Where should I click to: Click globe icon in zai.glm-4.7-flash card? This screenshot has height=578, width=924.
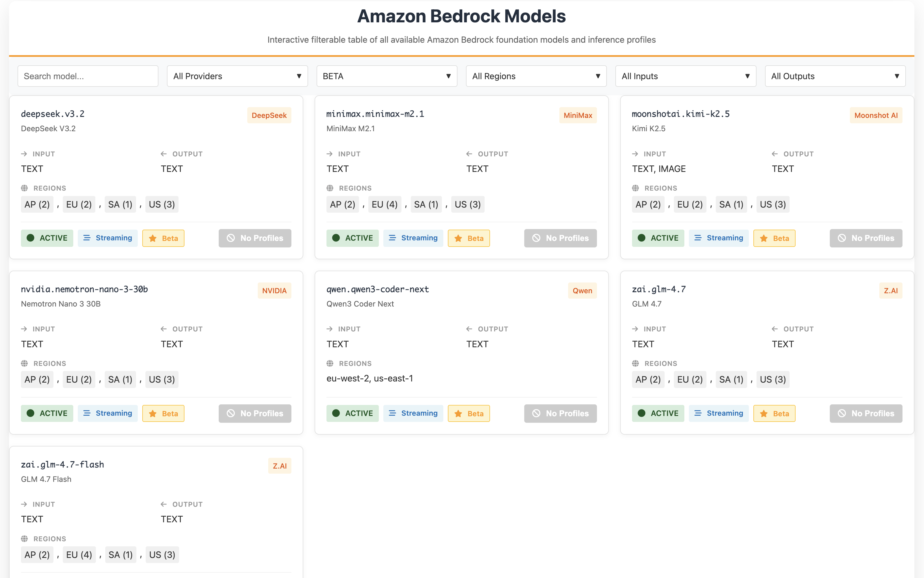(x=25, y=539)
